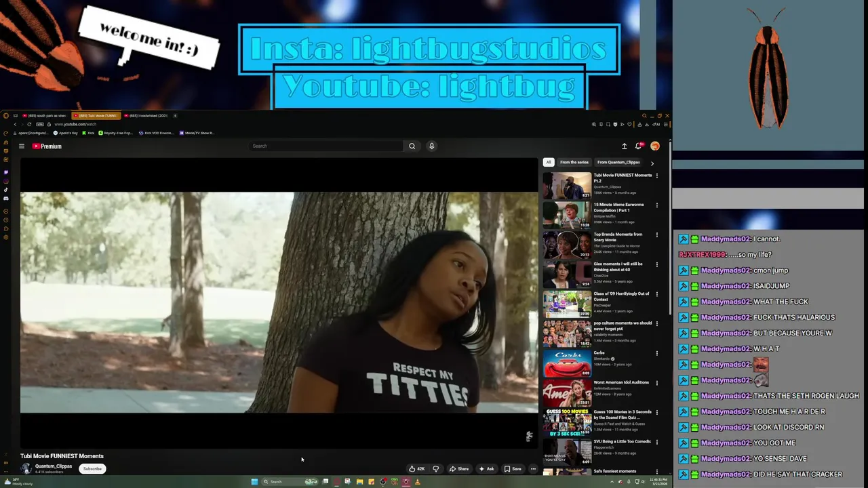
Task: Open File Explorer from taskbar
Action: pyautogui.click(x=359, y=482)
